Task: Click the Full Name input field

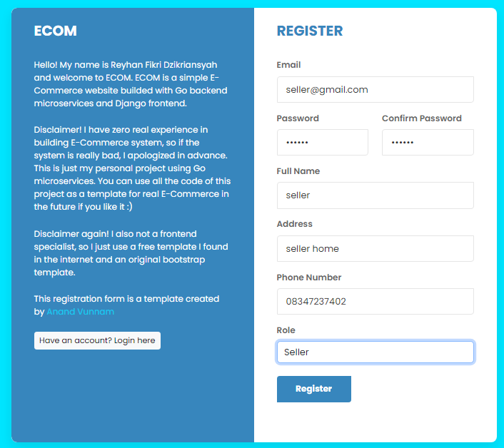Action: point(375,195)
